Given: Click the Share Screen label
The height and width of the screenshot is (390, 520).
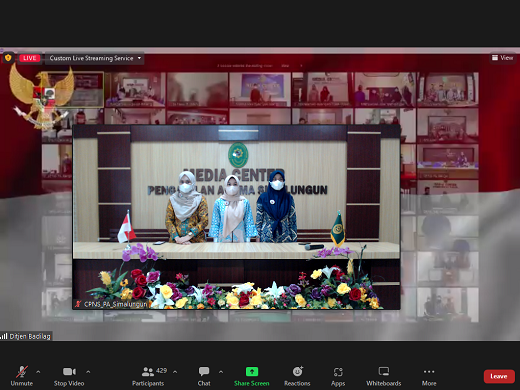Looking at the screenshot, I should 252,383.
